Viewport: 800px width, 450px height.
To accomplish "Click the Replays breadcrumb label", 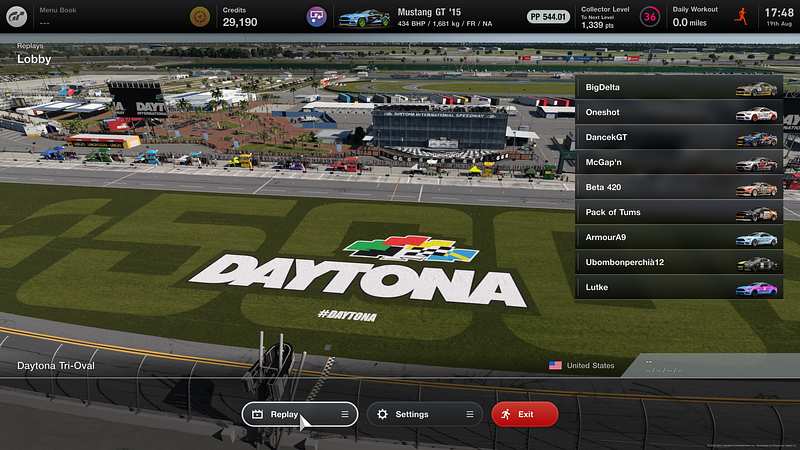I will (30, 46).
